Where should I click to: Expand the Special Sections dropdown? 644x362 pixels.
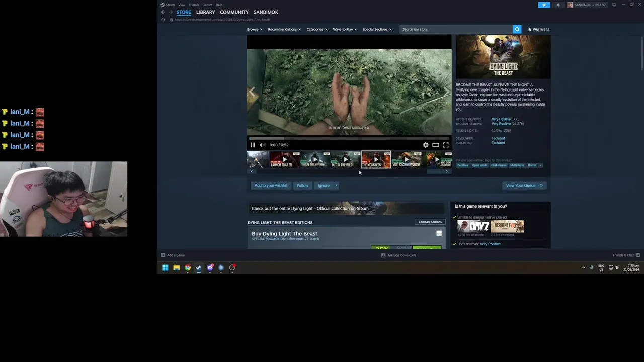click(x=377, y=29)
